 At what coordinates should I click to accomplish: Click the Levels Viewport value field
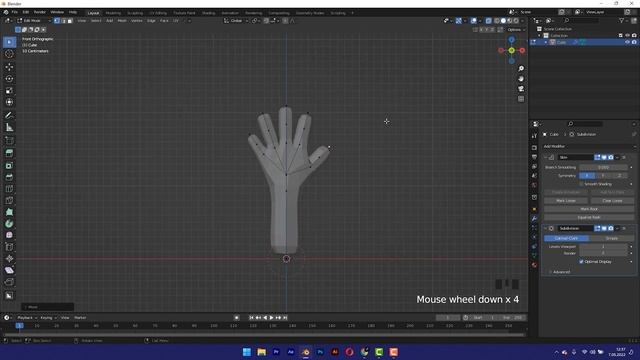(x=603, y=247)
